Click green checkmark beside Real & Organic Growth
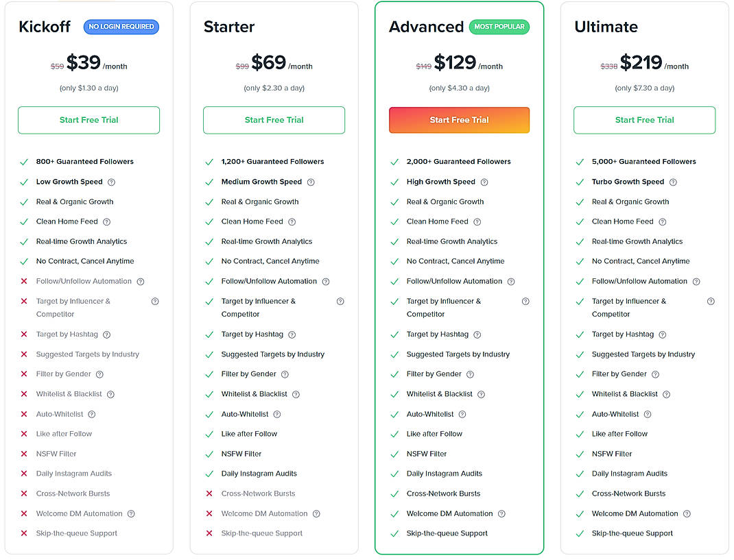Image resolution: width=734 pixels, height=560 pixels. coord(24,202)
